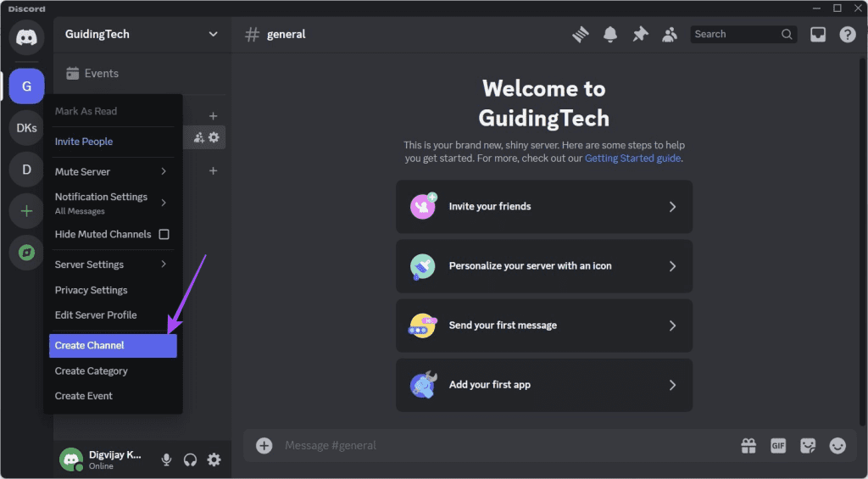Open the gift Nitro icon
868x479 pixels.
pos(748,445)
